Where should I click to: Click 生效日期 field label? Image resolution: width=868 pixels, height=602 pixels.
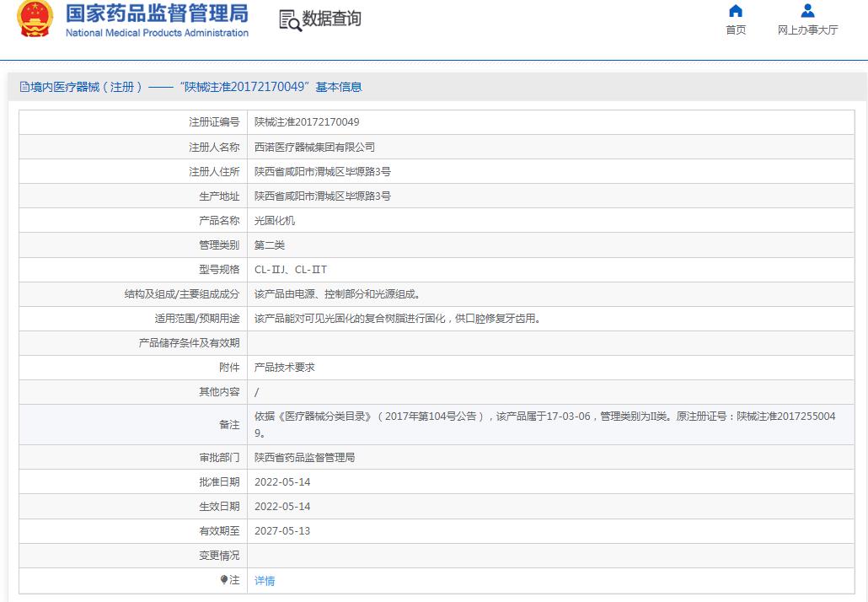click(219, 506)
